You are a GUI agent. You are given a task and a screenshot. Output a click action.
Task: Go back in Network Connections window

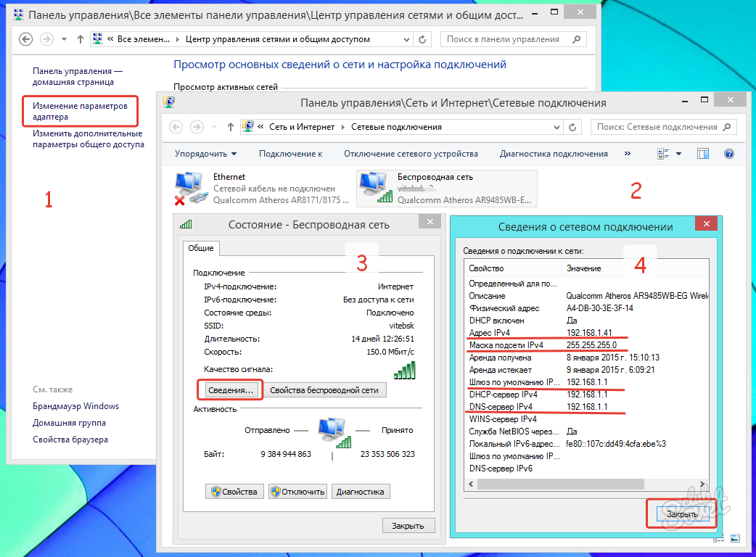point(176,127)
